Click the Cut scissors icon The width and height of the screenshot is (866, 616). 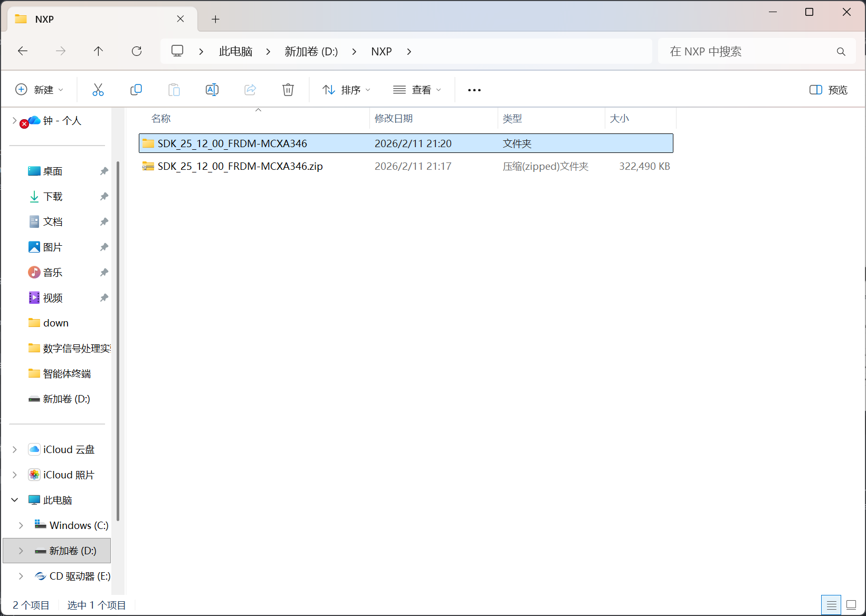point(98,90)
